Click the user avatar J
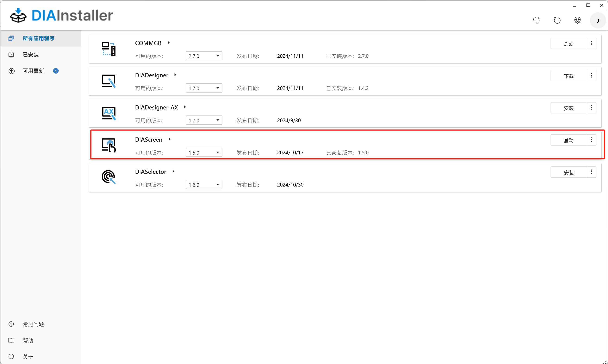This screenshot has height=364, width=608. pyautogui.click(x=598, y=21)
